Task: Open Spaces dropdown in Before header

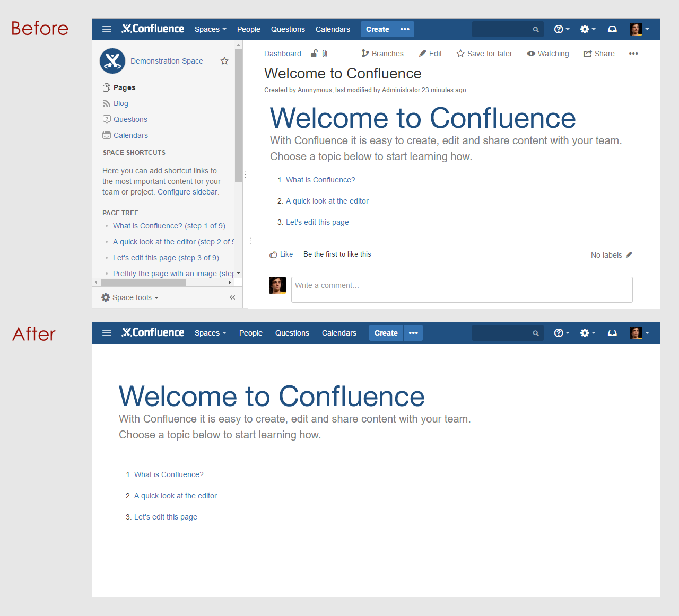Action: pos(210,29)
